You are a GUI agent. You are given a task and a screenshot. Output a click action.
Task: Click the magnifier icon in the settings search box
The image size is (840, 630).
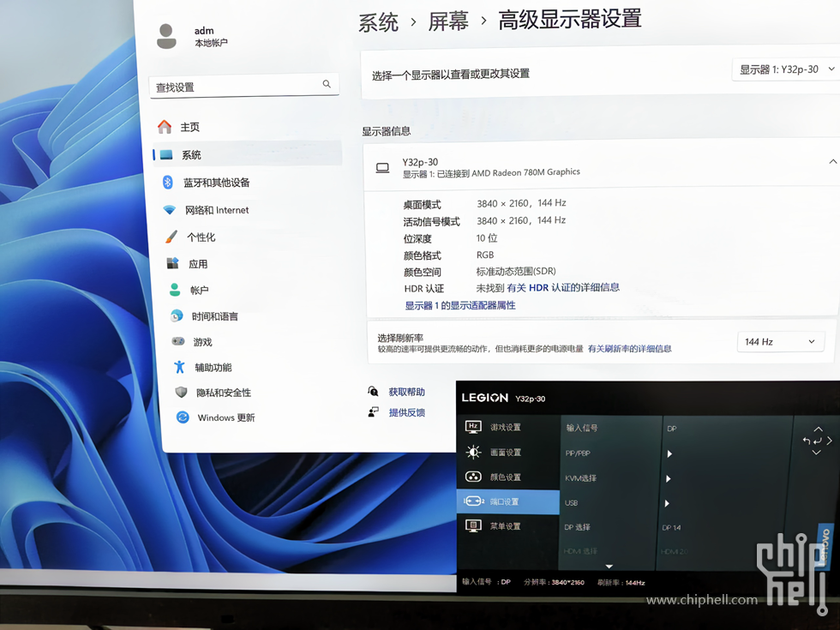point(327,84)
